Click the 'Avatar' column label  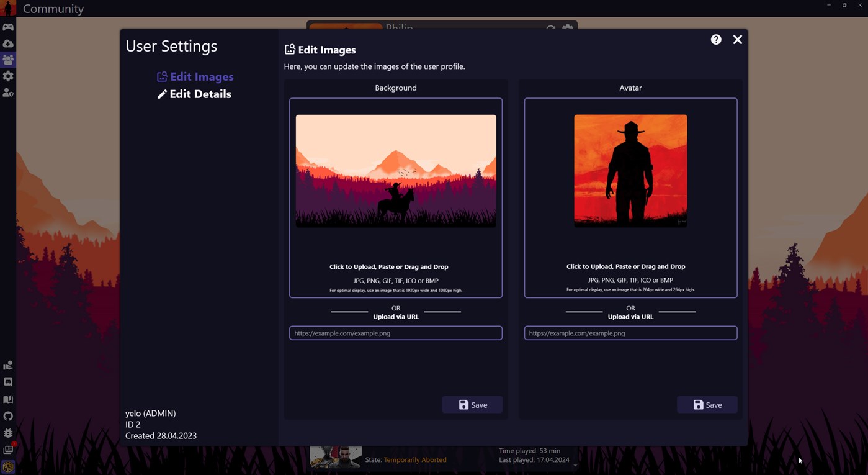(x=630, y=88)
